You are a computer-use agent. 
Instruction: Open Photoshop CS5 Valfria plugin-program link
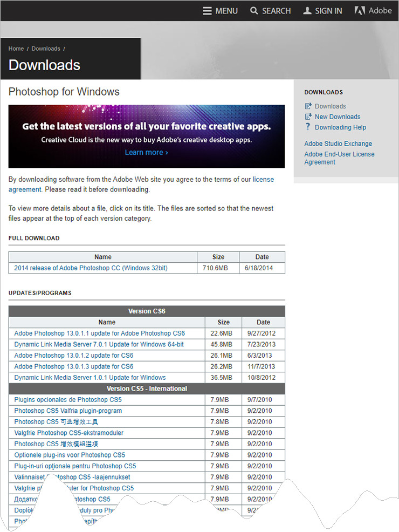pyautogui.click(x=68, y=411)
